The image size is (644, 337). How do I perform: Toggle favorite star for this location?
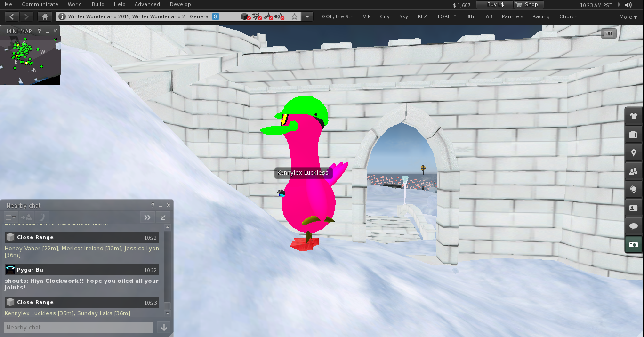coord(294,16)
